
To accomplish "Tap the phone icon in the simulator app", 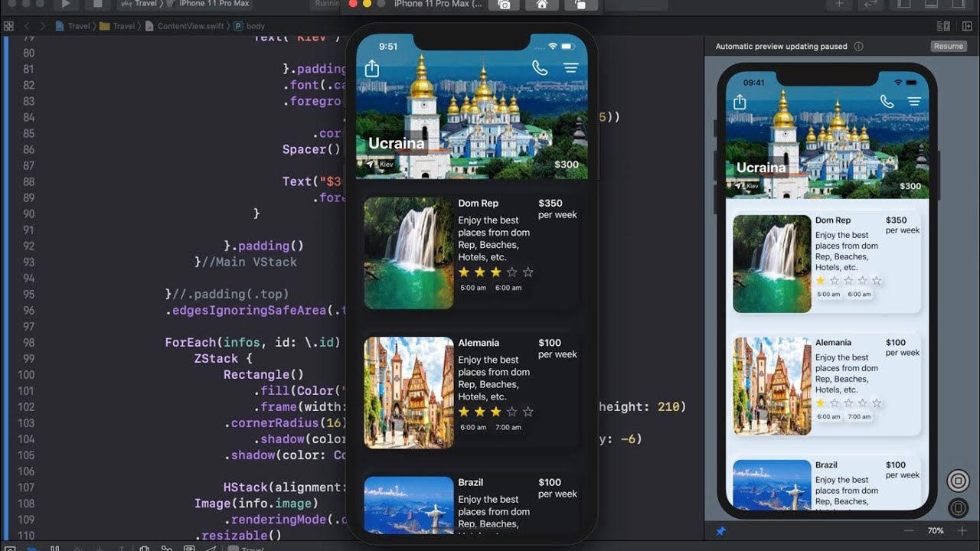I will coord(540,68).
